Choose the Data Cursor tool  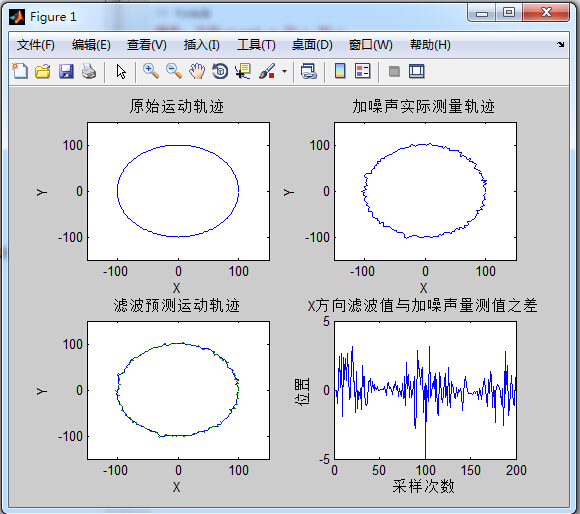click(243, 71)
